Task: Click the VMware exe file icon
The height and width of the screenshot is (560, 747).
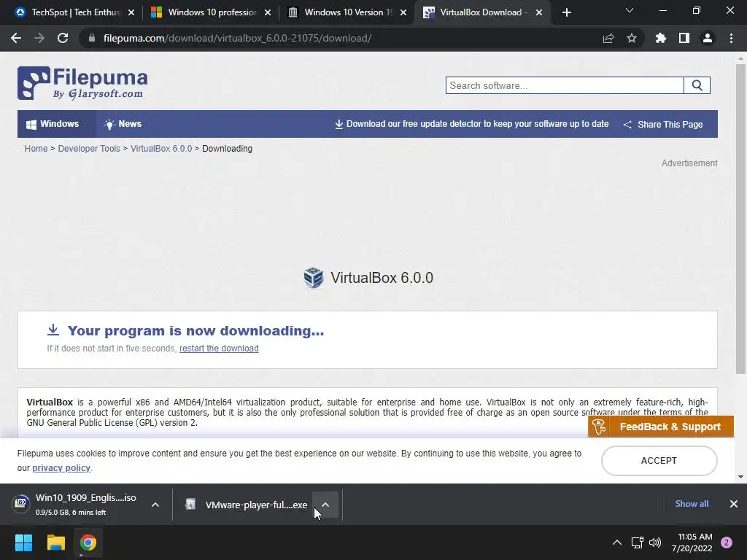Action: [x=190, y=505]
